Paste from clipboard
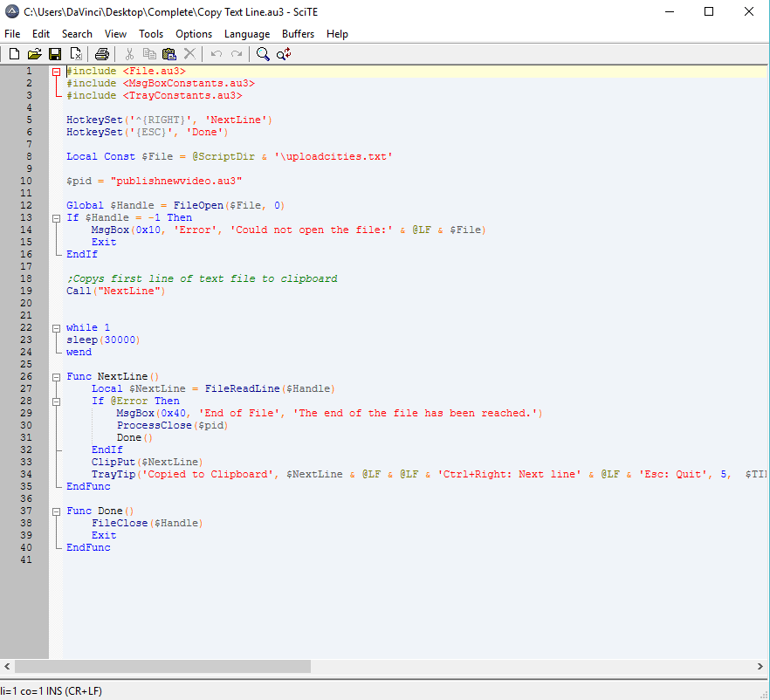The image size is (770, 700). coord(168,53)
